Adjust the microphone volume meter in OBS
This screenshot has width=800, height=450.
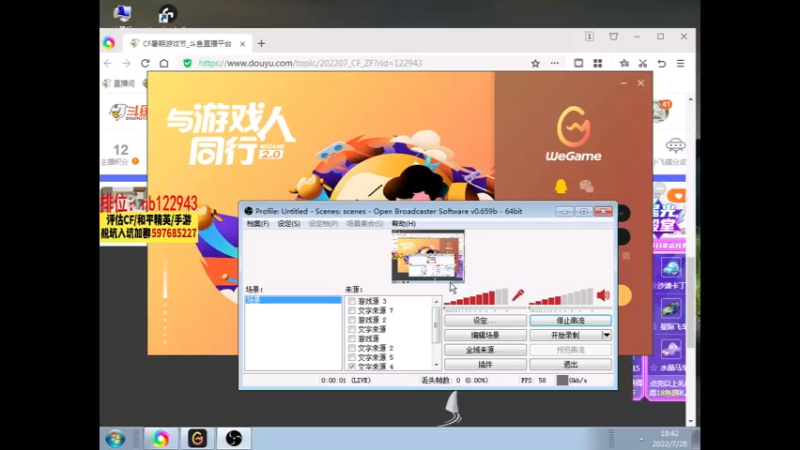click(x=476, y=296)
